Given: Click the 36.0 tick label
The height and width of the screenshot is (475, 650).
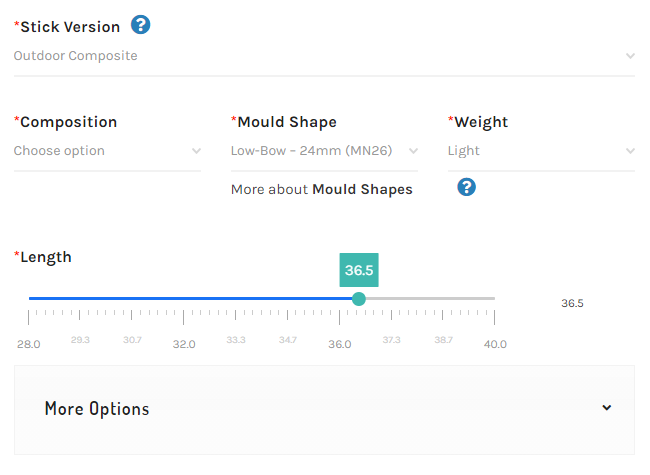Looking at the screenshot, I should 340,344.
